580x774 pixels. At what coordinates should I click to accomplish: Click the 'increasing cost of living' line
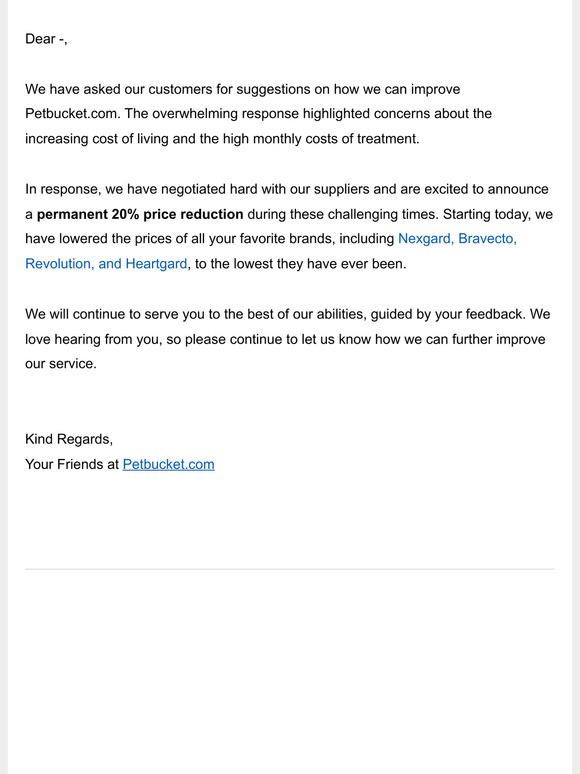point(222,139)
